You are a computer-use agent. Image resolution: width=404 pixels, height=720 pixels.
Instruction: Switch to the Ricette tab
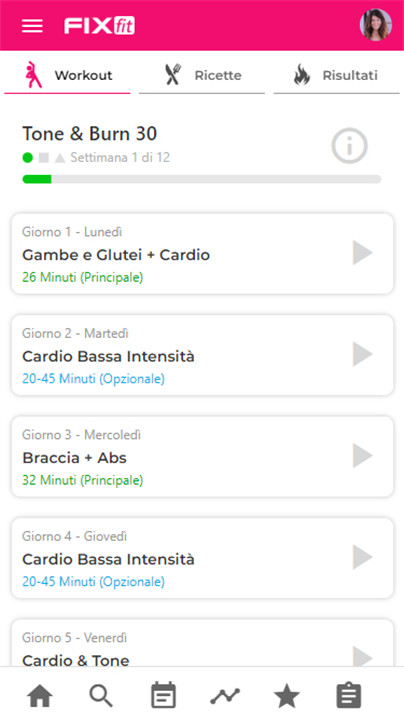point(202,75)
